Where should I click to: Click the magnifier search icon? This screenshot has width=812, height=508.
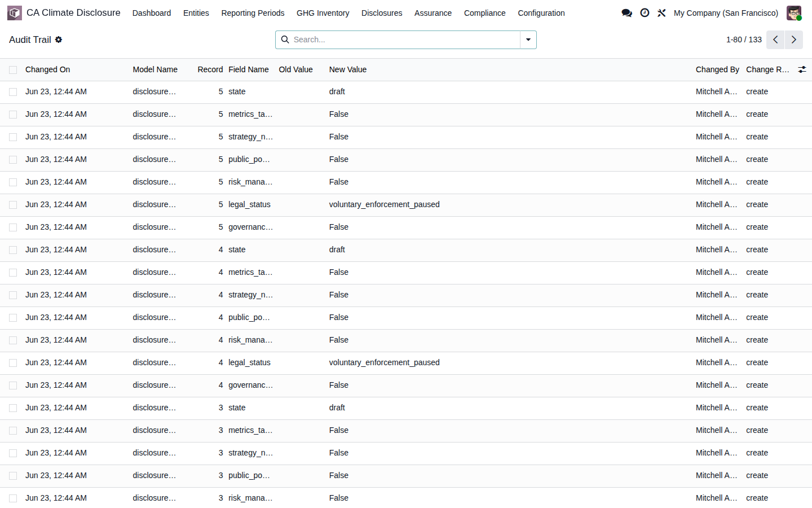(285, 40)
